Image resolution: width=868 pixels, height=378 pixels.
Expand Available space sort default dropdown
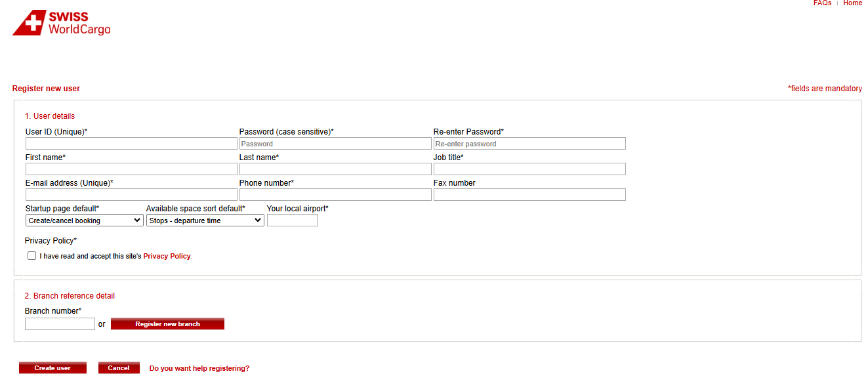point(205,220)
